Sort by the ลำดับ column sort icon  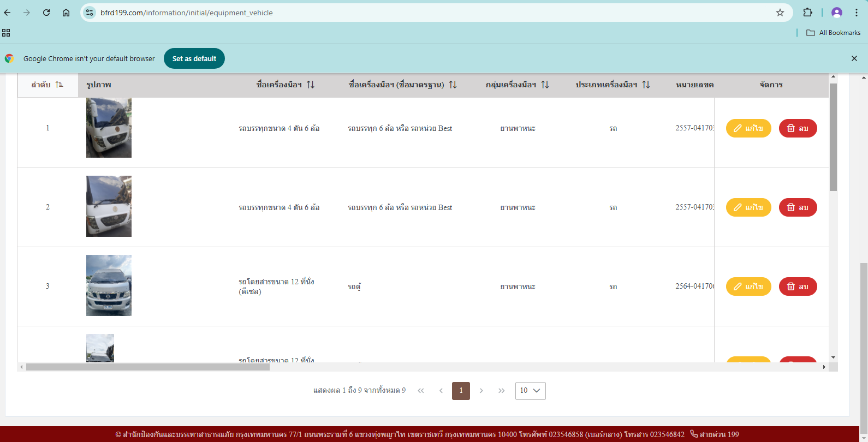point(59,85)
